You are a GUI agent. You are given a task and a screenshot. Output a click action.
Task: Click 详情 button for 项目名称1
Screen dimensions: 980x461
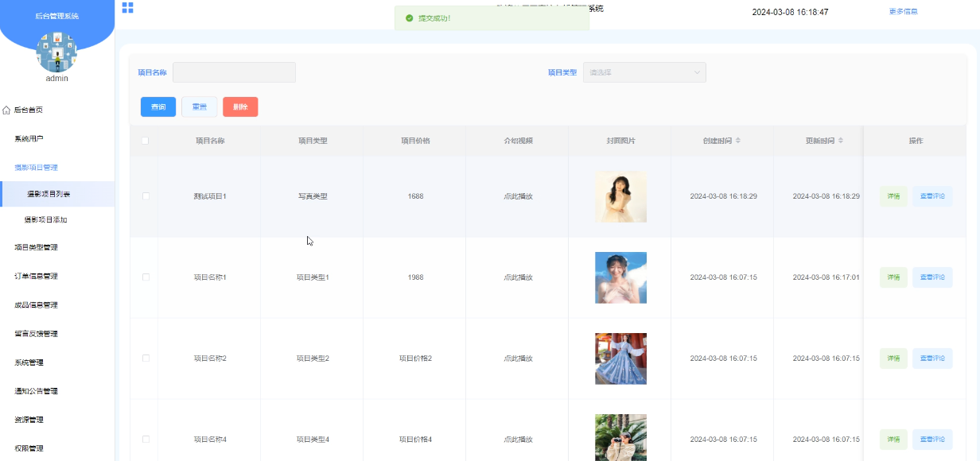893,277
